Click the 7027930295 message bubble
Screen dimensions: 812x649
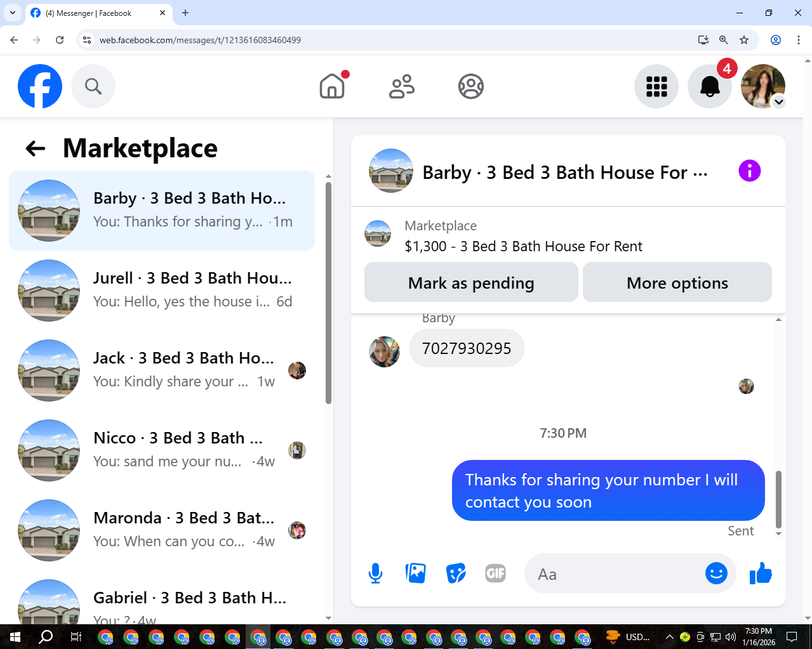[x=467, y=348]
